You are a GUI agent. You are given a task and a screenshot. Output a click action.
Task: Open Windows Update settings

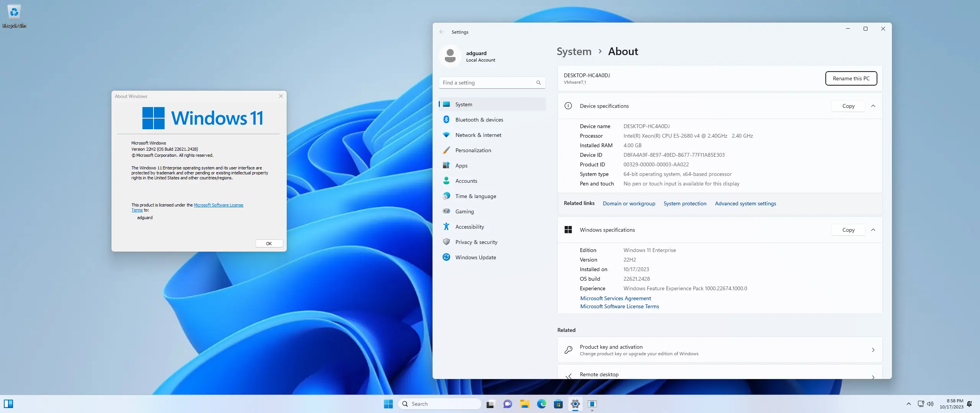[475, 257]
